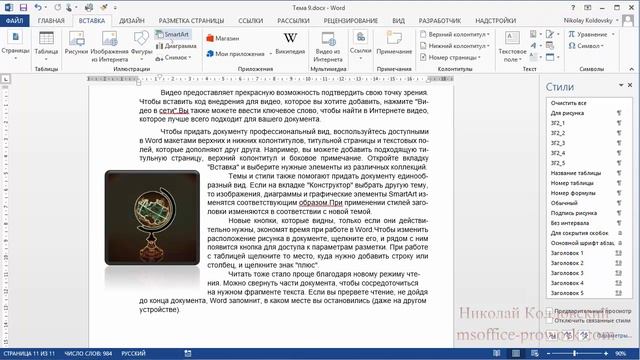Open the Style Inspector in Стили pane

click(x=568, y=336)
